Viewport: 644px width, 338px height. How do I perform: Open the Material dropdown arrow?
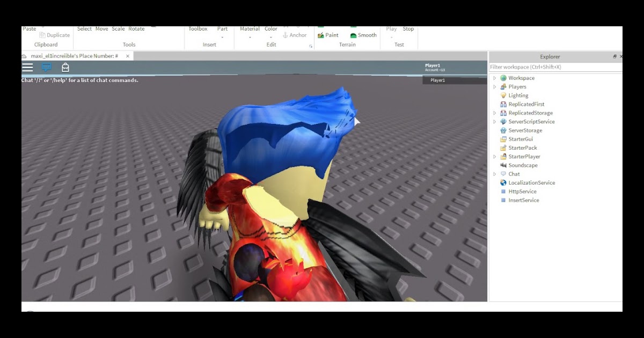click(250, 37)
